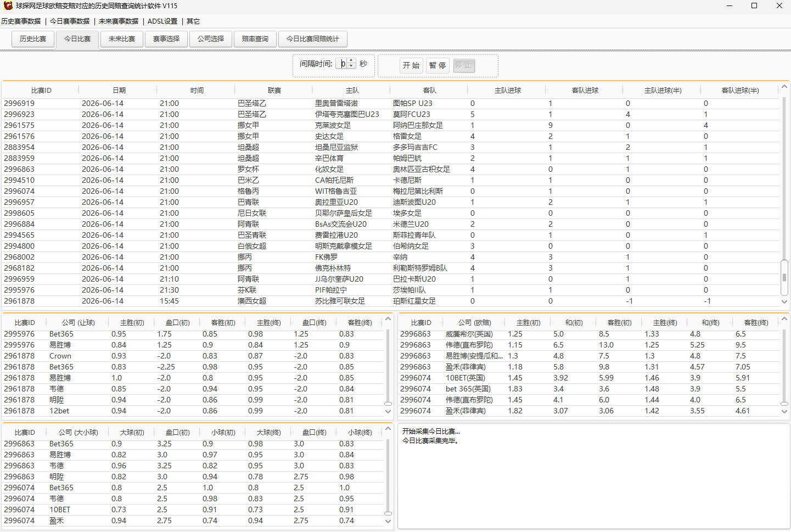The image size is (791, 532).
Task: Switch to the 今日比赛 tab
Action: [77, 40]
